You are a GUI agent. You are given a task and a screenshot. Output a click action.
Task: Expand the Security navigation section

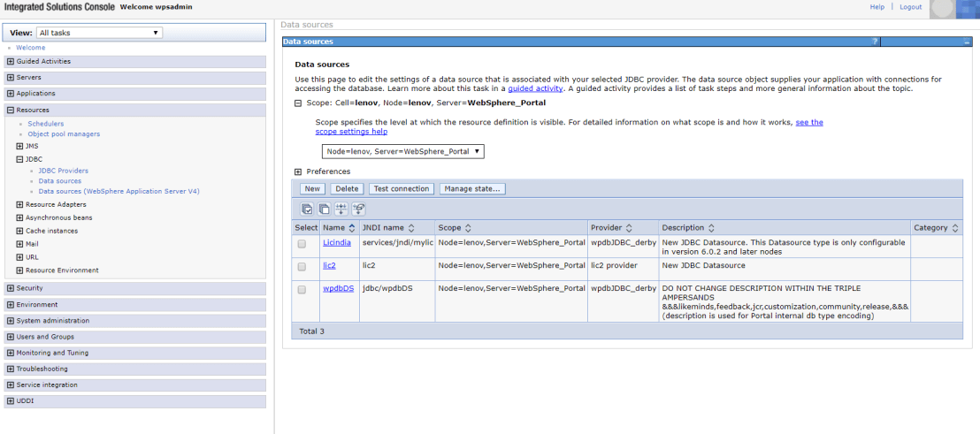[10, 288]
